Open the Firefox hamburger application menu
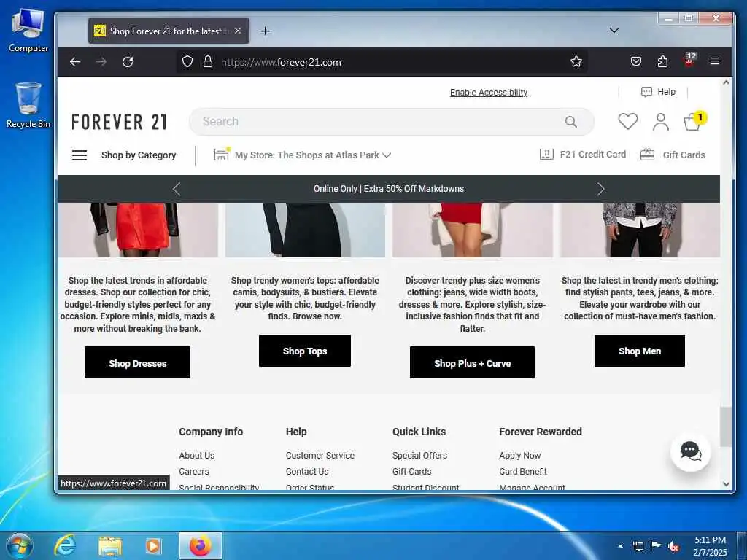Screen dimensions: 747x560 715,61
